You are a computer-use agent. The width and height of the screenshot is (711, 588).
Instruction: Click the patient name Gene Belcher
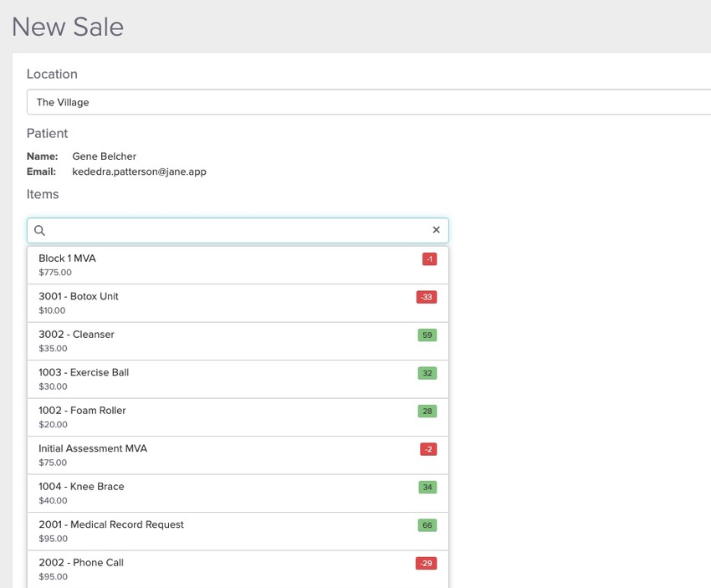point(105,156)
